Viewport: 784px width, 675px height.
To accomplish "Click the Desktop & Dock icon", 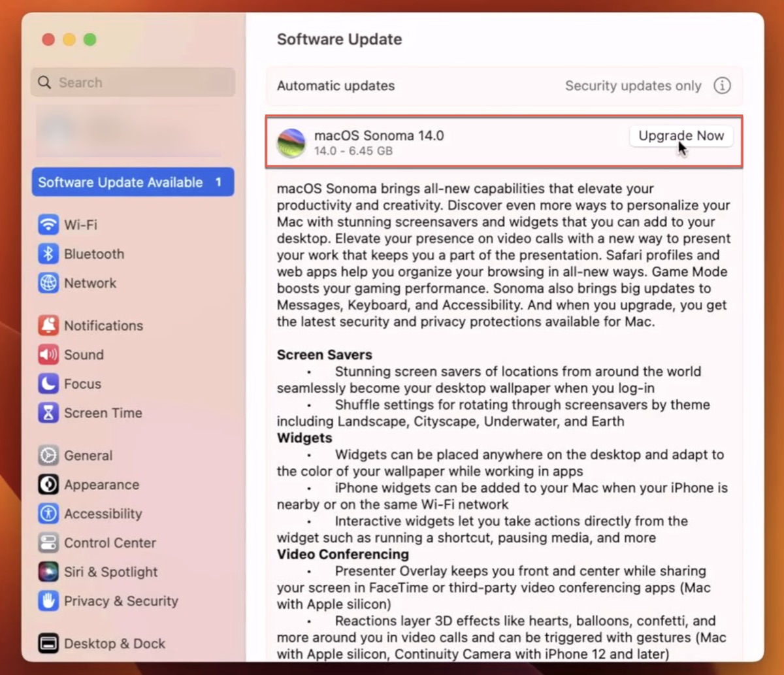I will [x=48, y=644].
